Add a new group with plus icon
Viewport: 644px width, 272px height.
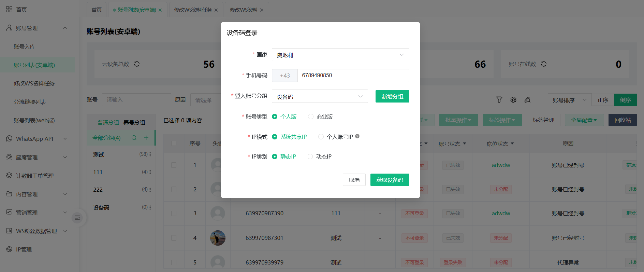point(146,138)
